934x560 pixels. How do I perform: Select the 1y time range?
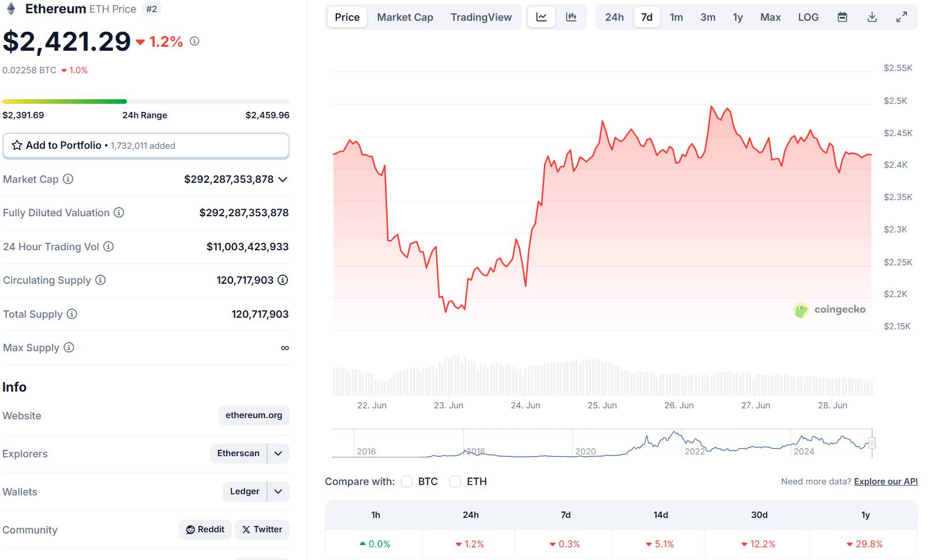pos(738,17)
